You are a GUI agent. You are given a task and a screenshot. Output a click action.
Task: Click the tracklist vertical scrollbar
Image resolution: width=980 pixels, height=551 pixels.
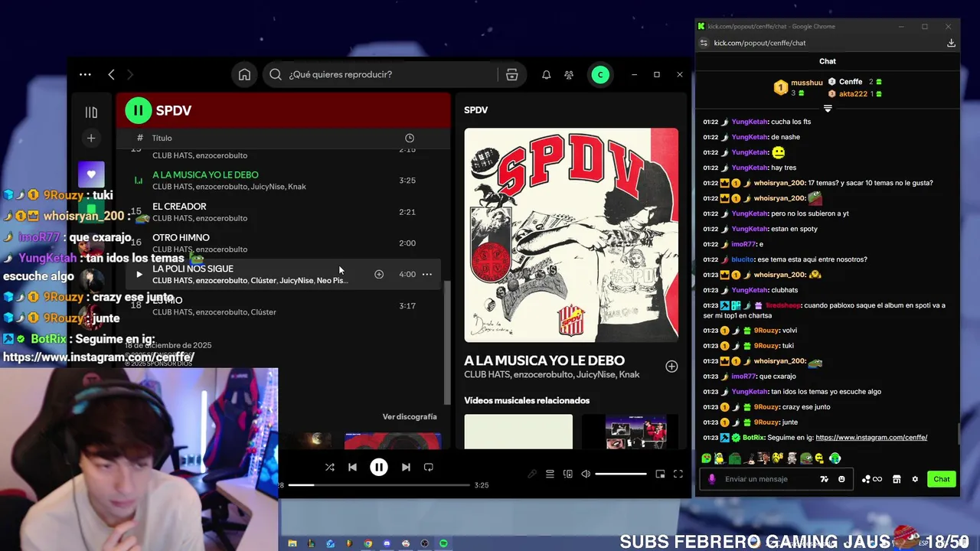(x=447, y=343)
